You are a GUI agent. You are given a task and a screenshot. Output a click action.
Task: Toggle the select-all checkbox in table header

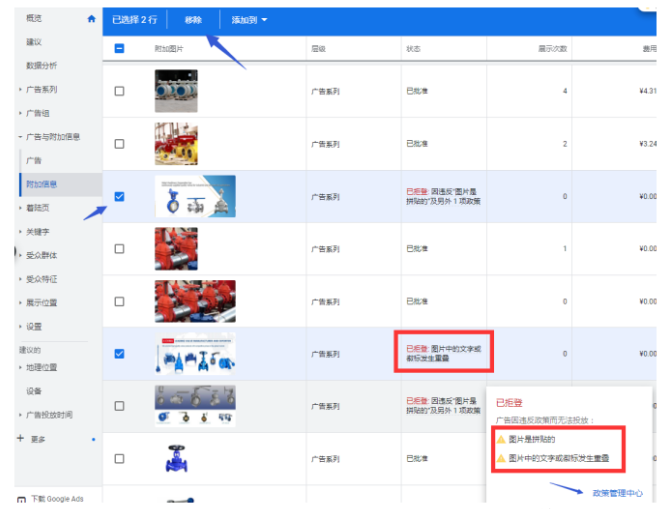(120, 48)
